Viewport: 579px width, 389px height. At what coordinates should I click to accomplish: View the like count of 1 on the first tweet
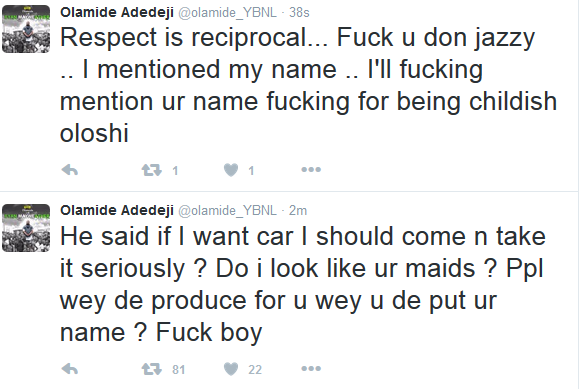[251, 171]
